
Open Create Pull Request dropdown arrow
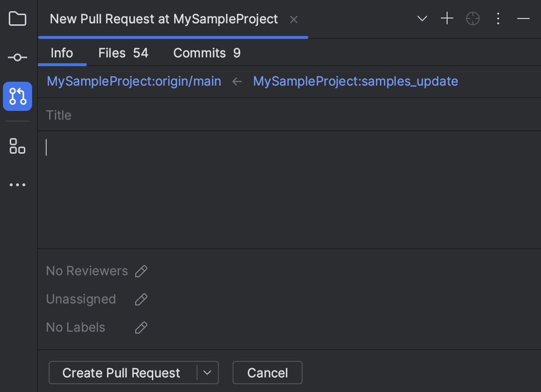207,373
